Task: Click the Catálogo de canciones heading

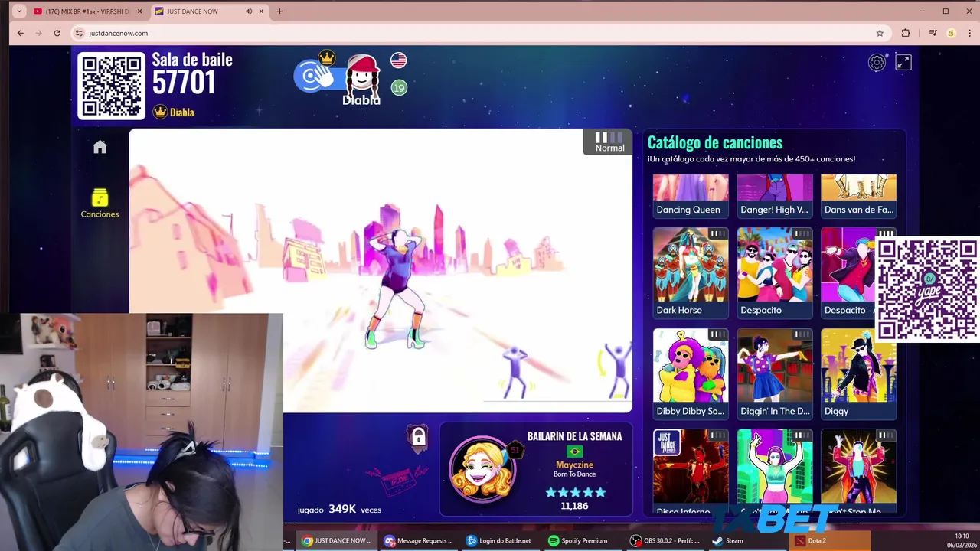Action: 715,142
